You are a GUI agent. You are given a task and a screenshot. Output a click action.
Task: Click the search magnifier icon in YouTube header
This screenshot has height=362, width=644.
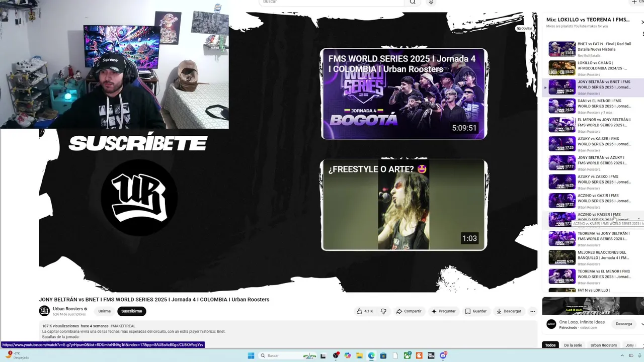(x=413, y=2)
